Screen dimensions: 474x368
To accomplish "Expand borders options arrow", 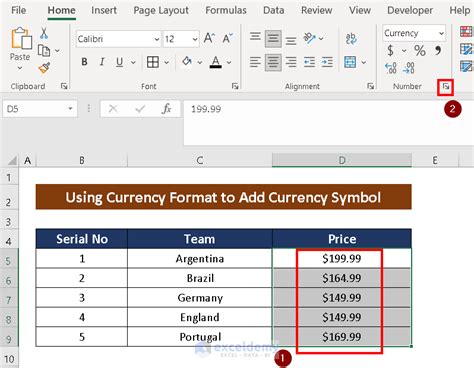I will [x=166, y=62].
